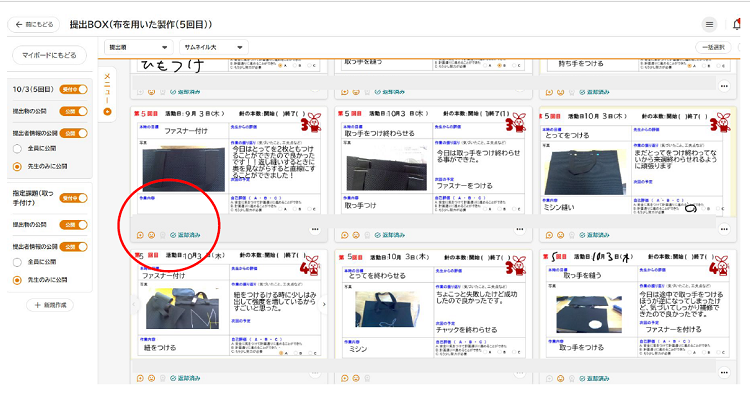Screen dimensions: 750x399
Task: Toggle 受付中 switch for 指定課題(取っ手付け)
Action: (74, 198)
